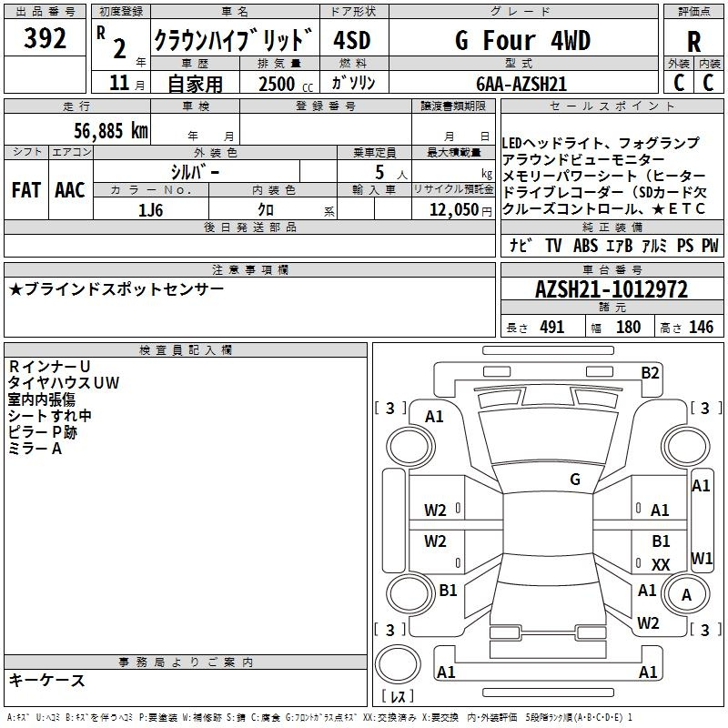Click the B2 damage marker on the diagram
This screenshot has width=728, height=728.
(x=650, y=372)
